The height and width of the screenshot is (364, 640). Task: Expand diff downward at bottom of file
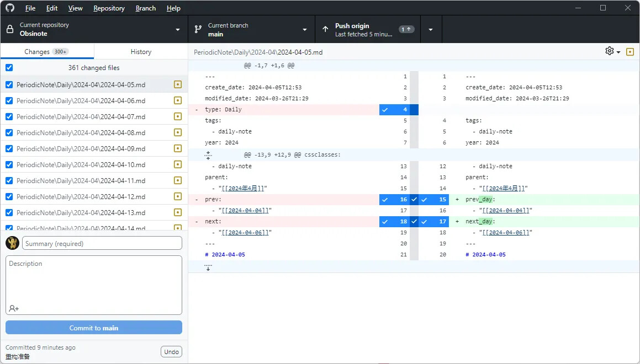(208, 267)
